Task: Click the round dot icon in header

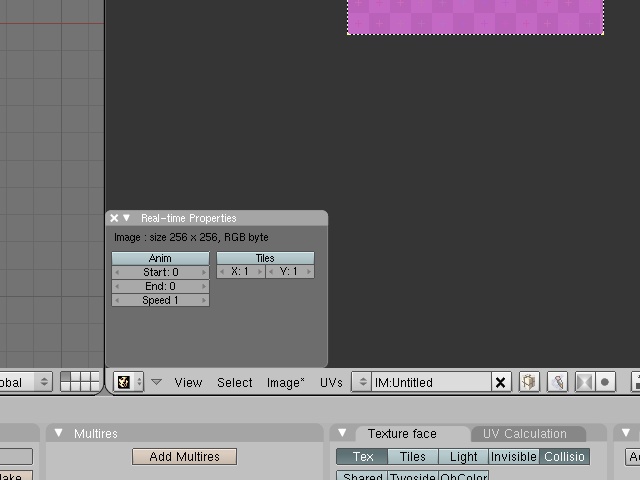Action: (605, 382)
